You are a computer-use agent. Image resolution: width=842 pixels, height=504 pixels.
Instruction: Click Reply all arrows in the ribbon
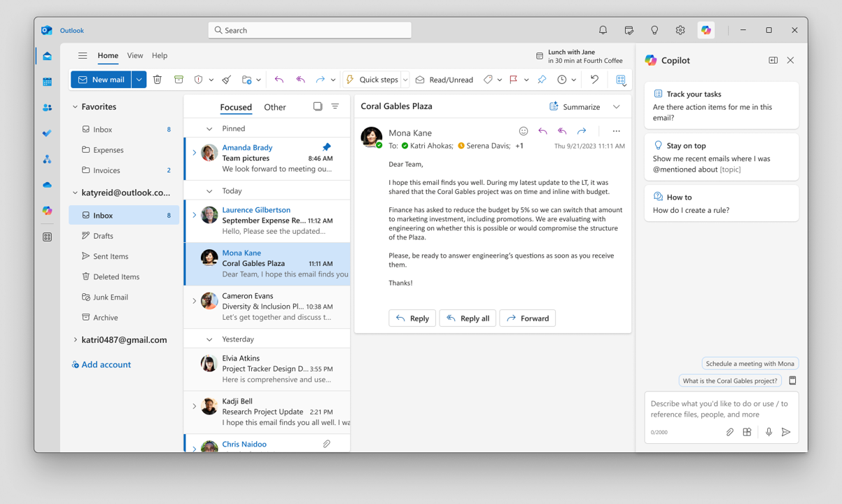[x=300, y=80]
